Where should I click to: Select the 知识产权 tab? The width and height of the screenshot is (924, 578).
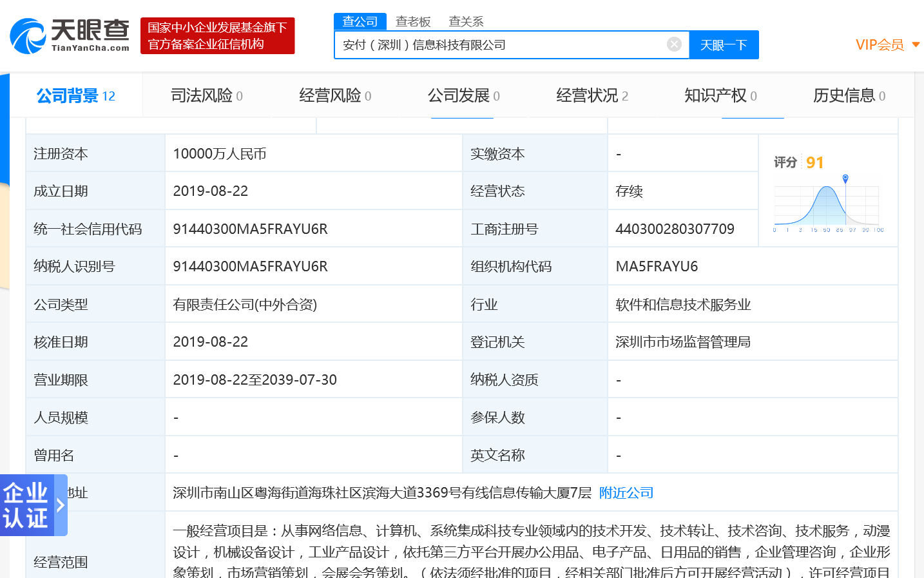click(720, 96)
